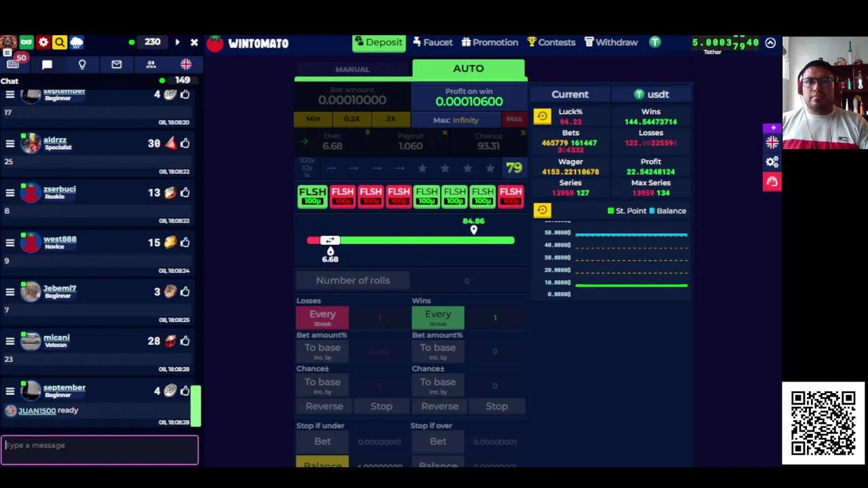Image resolution: width=868 pixels, height=488 pixels.
Task: Click the green roll range bar
Action: (427, 241)
